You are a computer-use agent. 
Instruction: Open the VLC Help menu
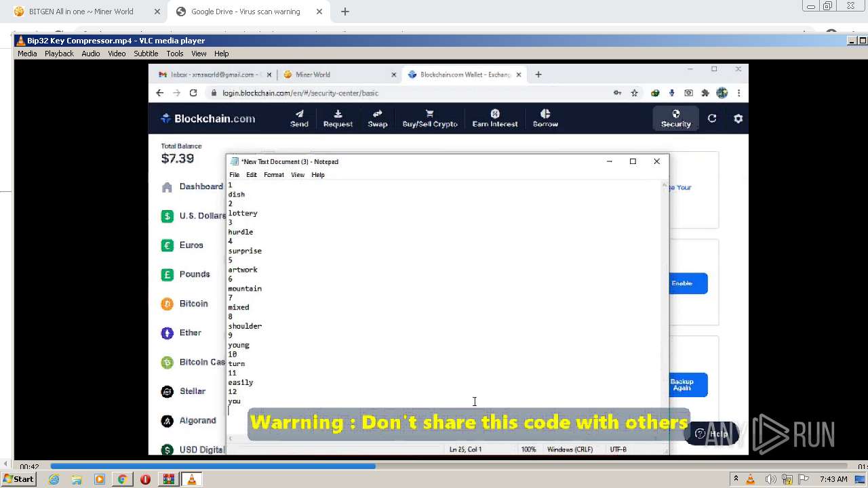tap(222, 54)
